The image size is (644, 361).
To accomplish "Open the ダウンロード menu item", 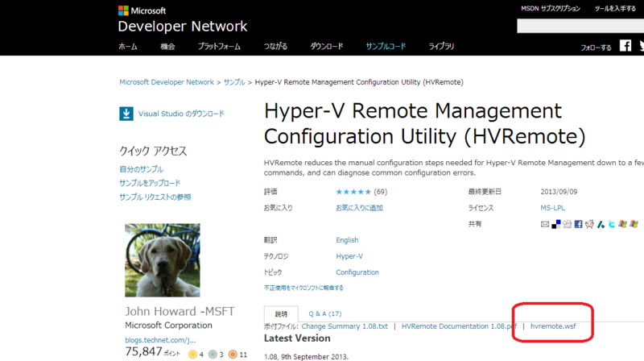I will point(327,47).
